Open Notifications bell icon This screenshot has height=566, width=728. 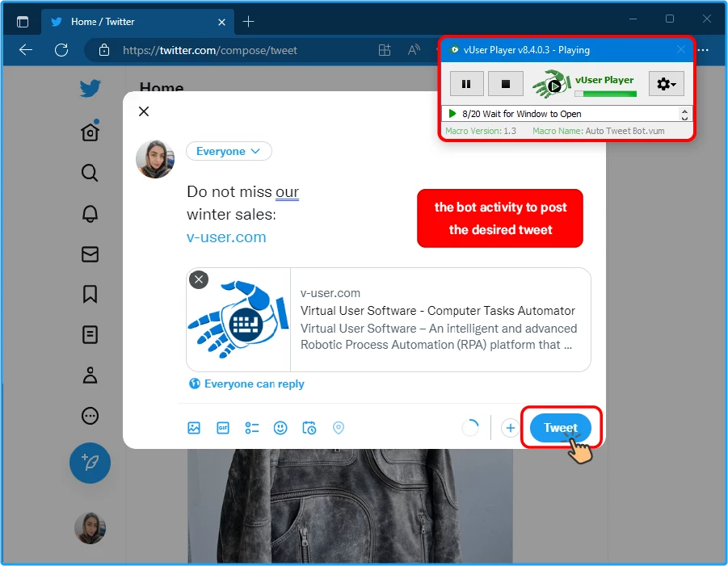(x=90, y=213)
